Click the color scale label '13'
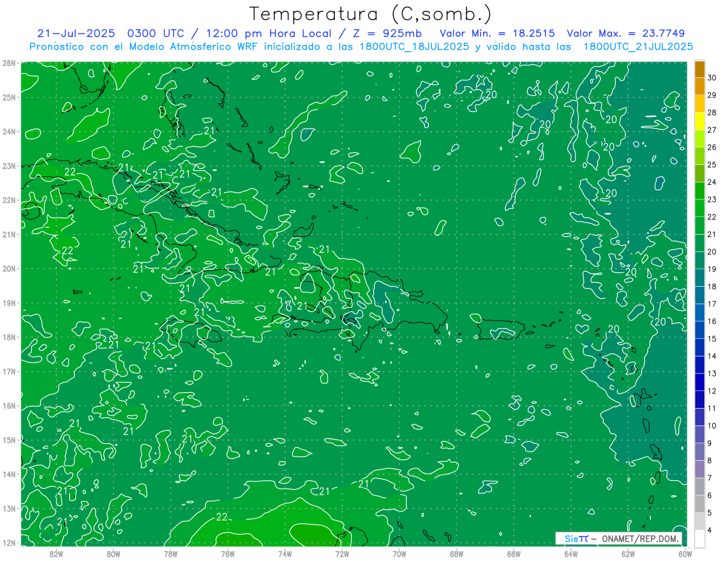The width and height of the screenshot is (728, 562). pyautogui.click(x=712, y=373)
